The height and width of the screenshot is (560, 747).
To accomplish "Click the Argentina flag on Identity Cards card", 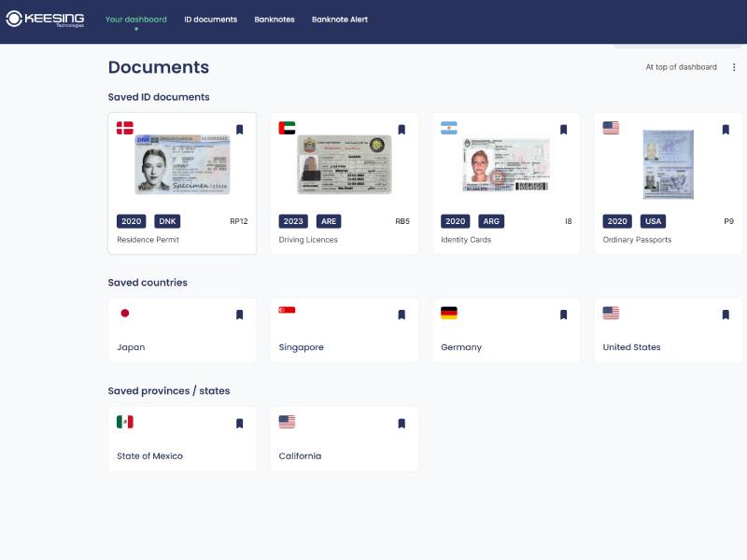I will coord(449,128).
